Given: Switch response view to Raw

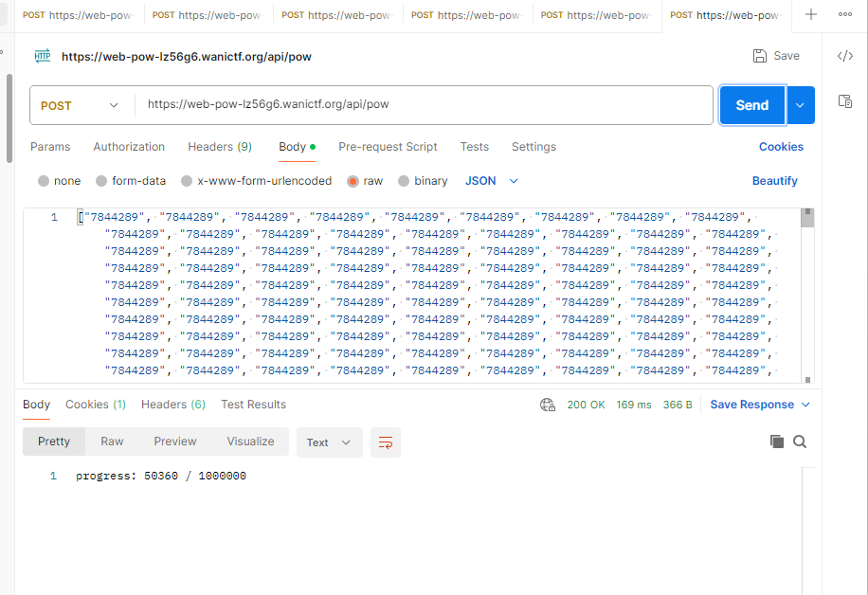Looking at the screenshot, I should coord(112,442).
